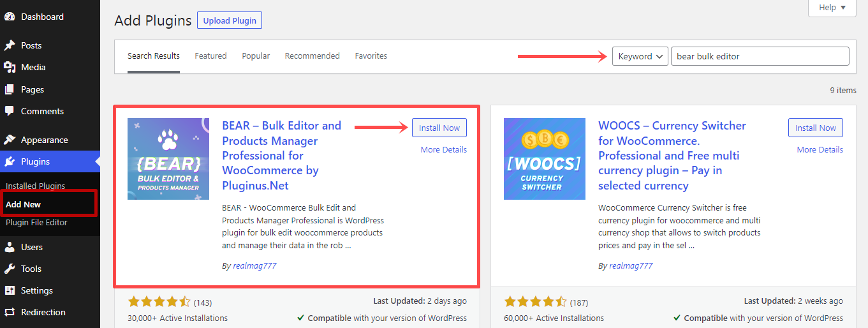Open BEAR Bulk Editor plugin title link
This screenshot has width=868, height=328.
[x=282, y=156]
